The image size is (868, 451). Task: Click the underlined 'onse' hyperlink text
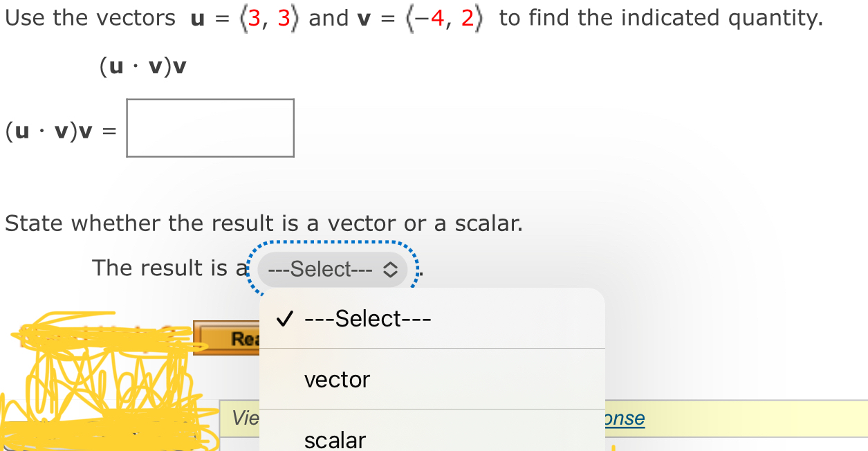tap(627, 418)
